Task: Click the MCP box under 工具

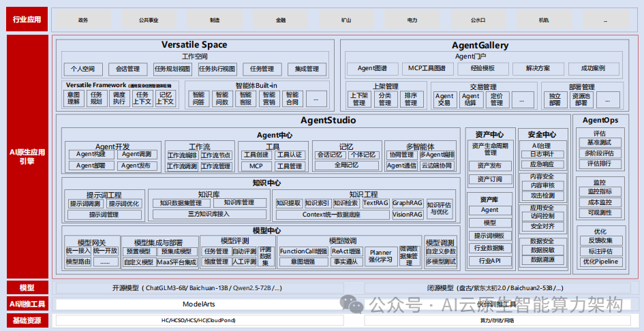Action: click(256, 166)
